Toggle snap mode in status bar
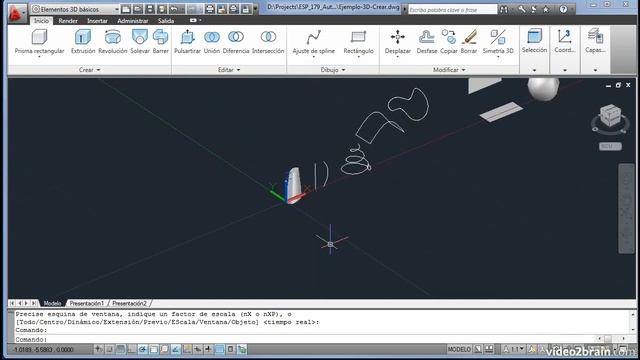The image size is (640, 360). tap(110, 349)
